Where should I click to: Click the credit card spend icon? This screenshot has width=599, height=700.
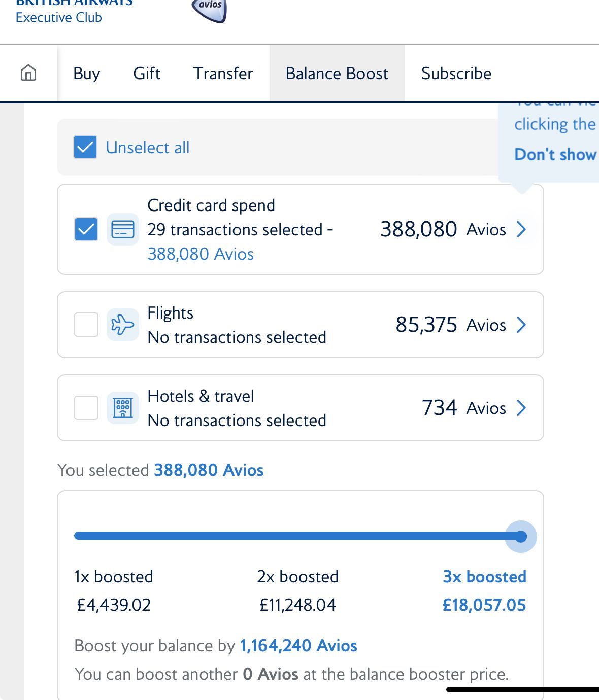pyautogui.click(x=123, y=229)
